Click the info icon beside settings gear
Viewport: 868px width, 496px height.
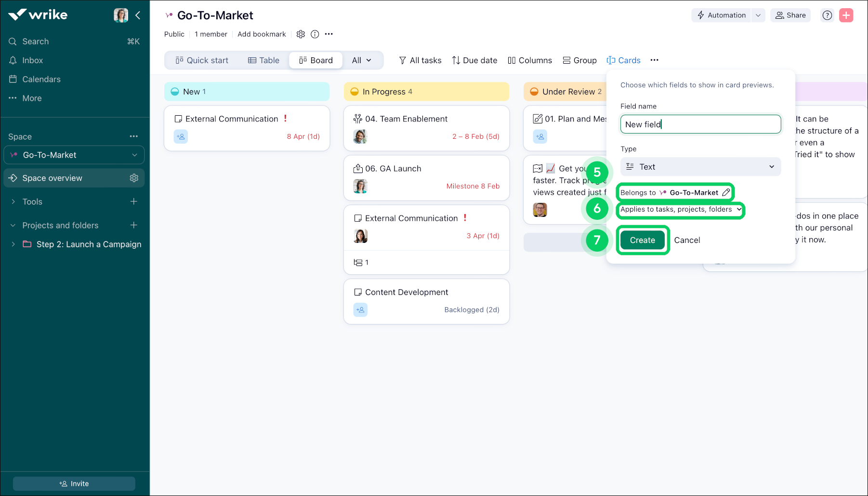coord(315,34)
